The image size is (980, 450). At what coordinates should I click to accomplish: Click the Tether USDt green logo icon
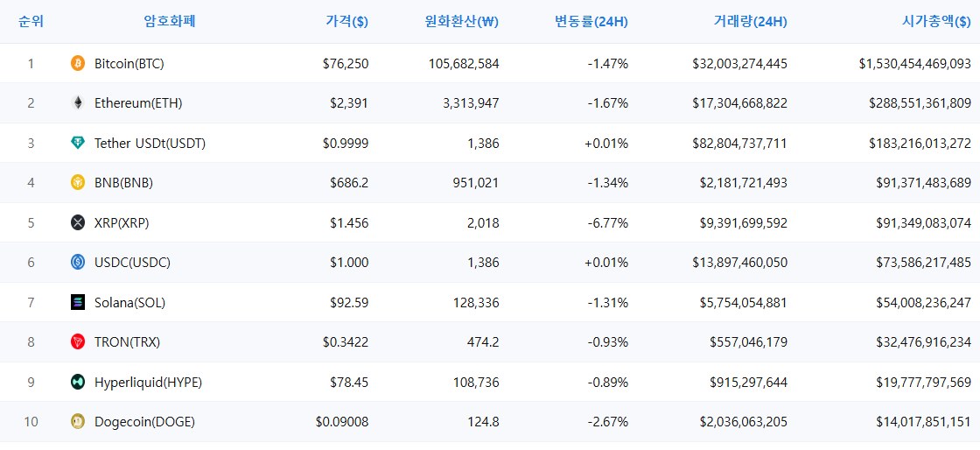coord(78,143)
